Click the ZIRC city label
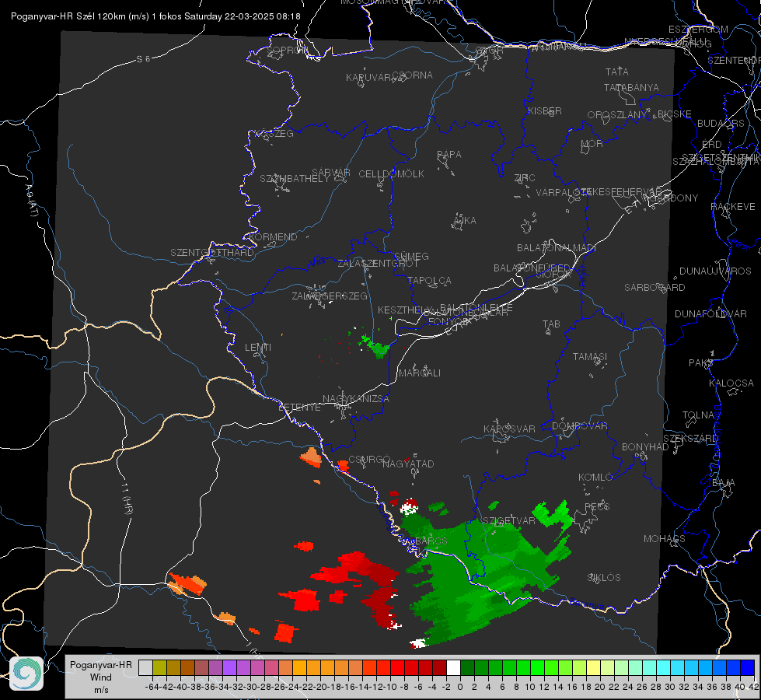 (525, 178)
